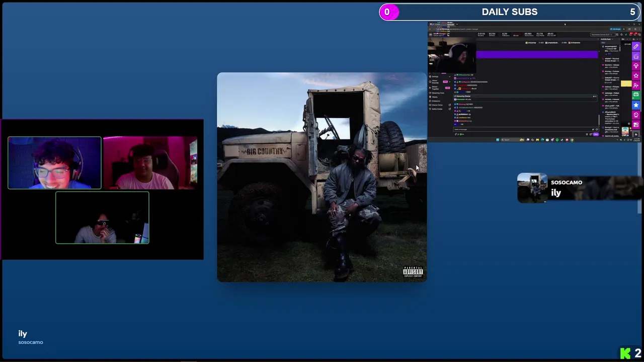Click the search magnifier in Twitch top bar
The width and height of the screenshot is (644, 362).
pyautogui.click(x=617, y=35)
